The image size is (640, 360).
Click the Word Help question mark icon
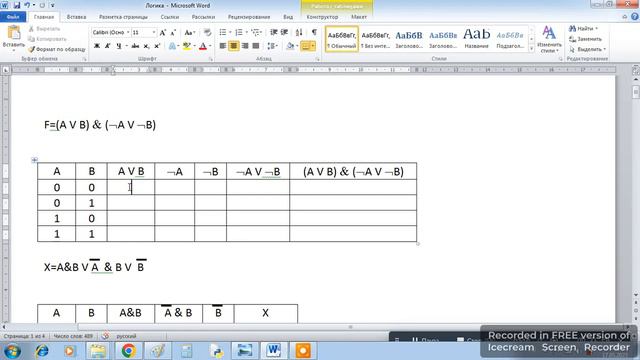635,17
